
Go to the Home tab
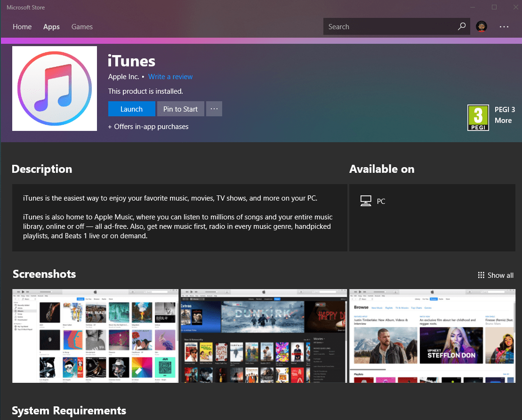[22, 27]
